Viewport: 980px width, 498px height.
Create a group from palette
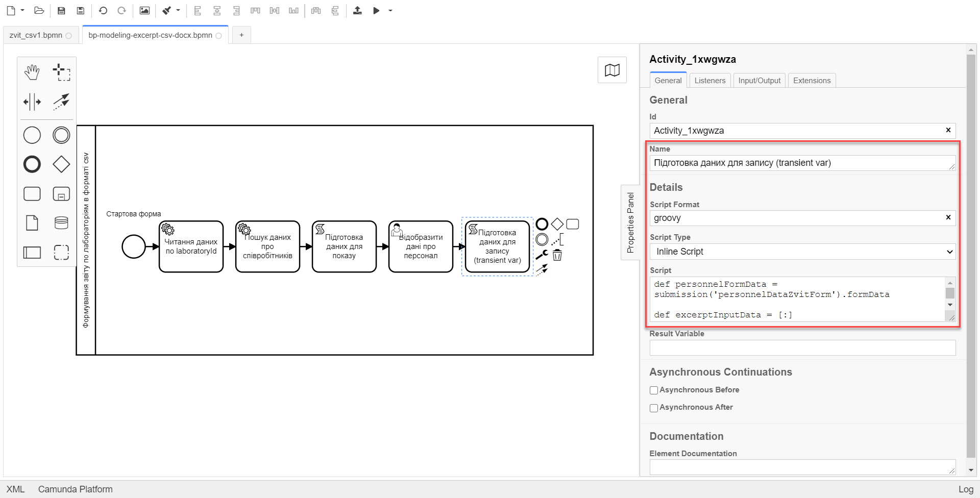[61, 252]
